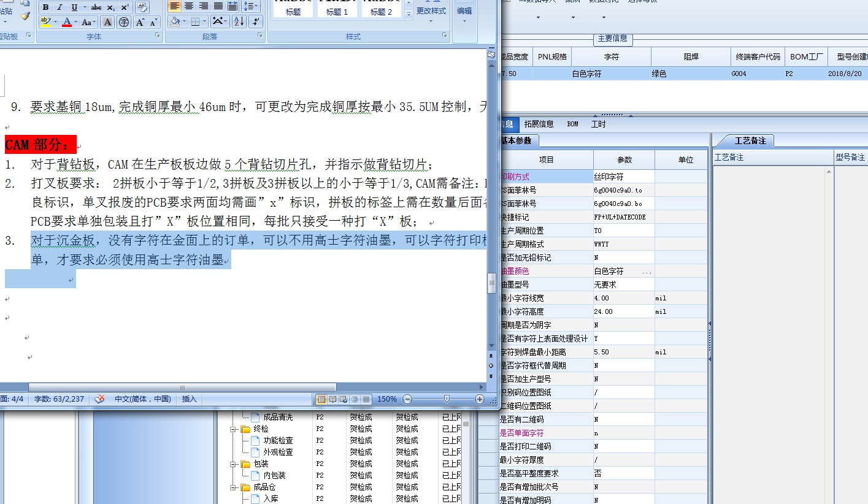Click the paragraph shading paint bucket

pos(175,22)
